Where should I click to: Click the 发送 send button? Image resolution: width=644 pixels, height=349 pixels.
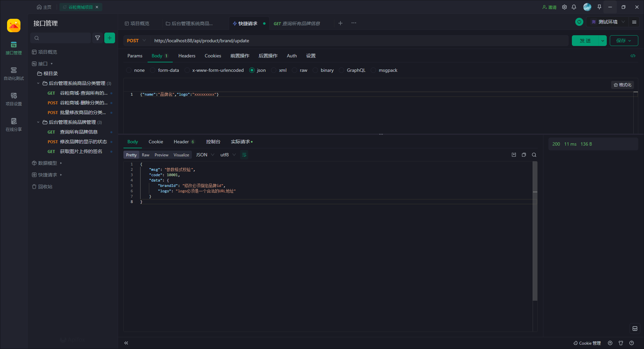(585, 41)
